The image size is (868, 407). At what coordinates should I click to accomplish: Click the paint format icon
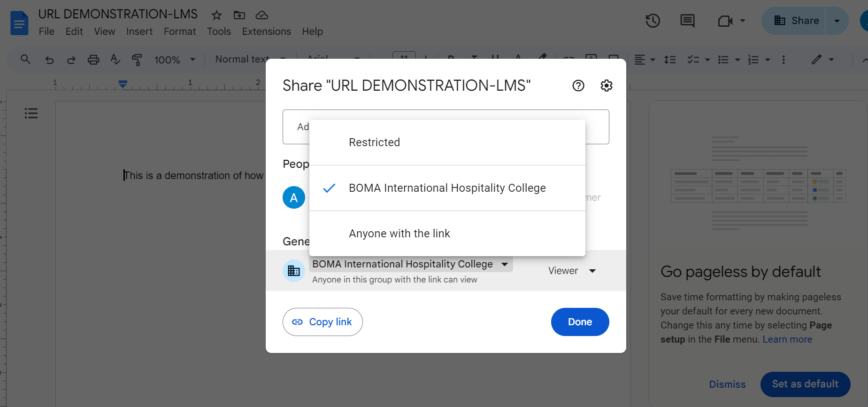click(137, 60)
